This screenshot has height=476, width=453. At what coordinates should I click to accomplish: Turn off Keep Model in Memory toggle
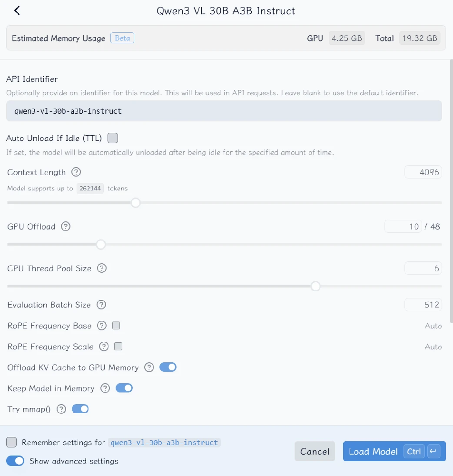(124, 388)
